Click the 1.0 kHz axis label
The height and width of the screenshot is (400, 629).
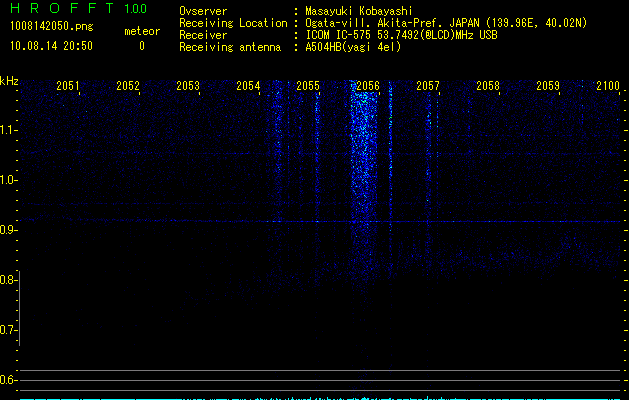[x=8, y=180]
